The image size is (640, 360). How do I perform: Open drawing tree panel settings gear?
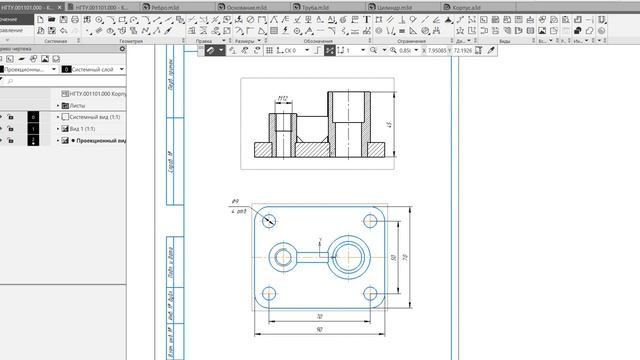pyautogui.click(x=122, y=49)
